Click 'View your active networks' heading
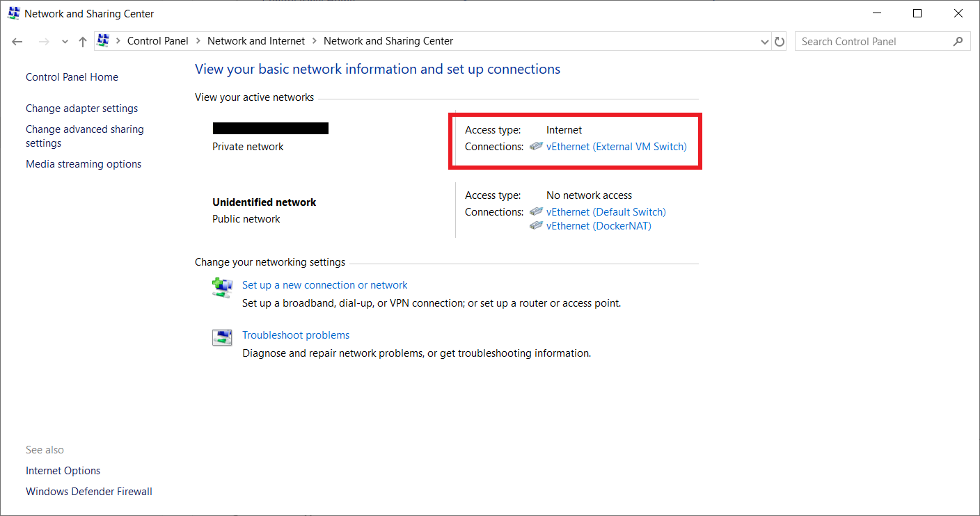Viewport: 980px width, 516px height. coord(254,97)
